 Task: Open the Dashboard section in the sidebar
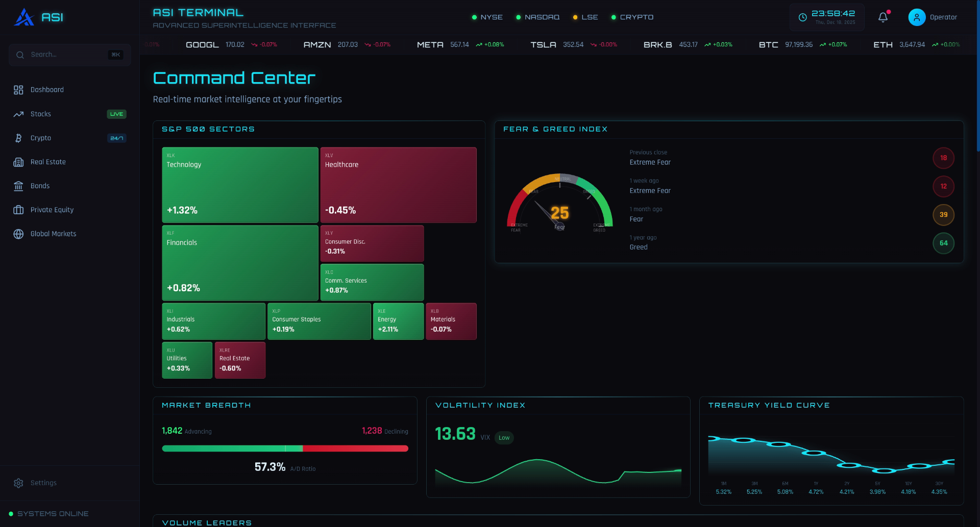tap(46, 90)
